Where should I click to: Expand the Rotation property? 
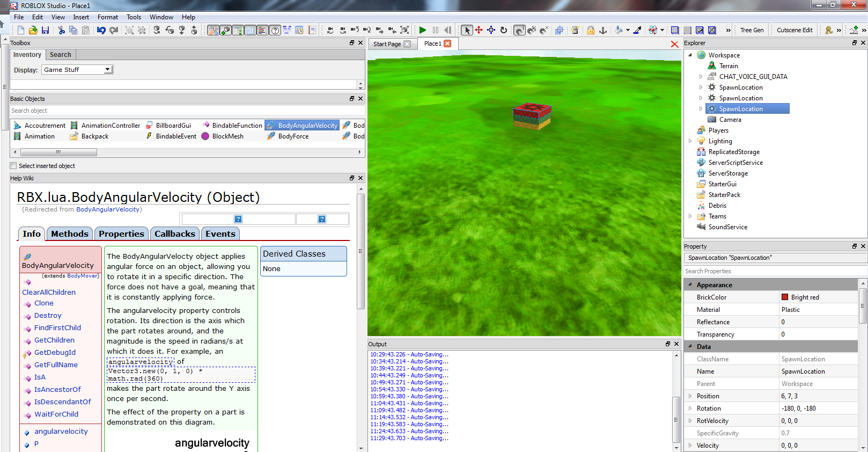click(690, 409)
